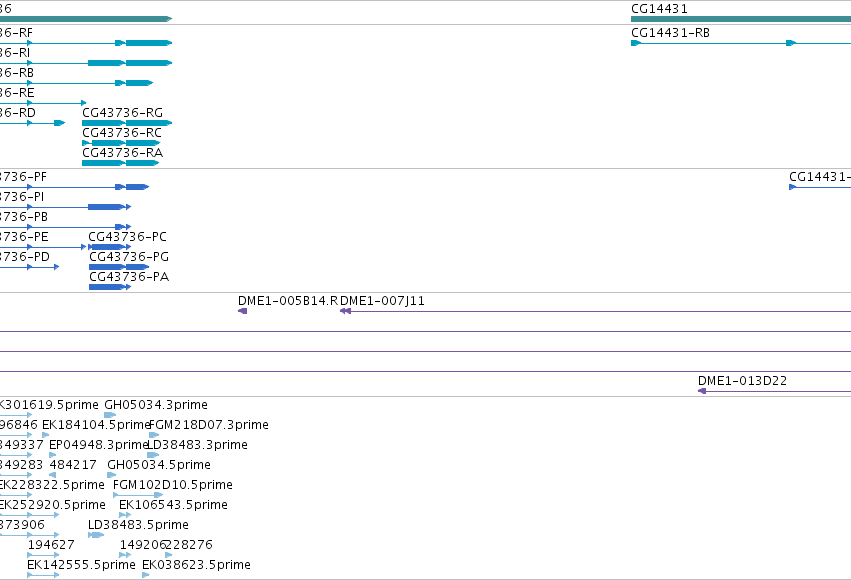
Task: Click the EP04948.3prime EST label
Action: (98, 445)
